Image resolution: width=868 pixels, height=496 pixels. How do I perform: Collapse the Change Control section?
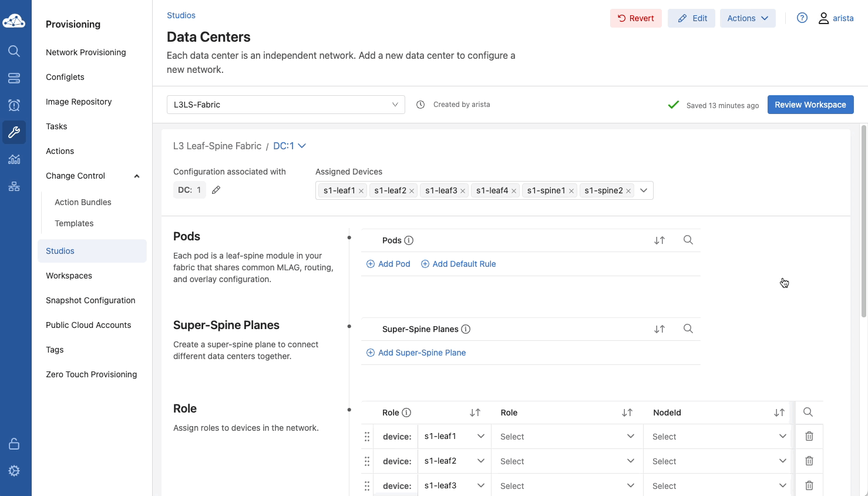[136, 176]
